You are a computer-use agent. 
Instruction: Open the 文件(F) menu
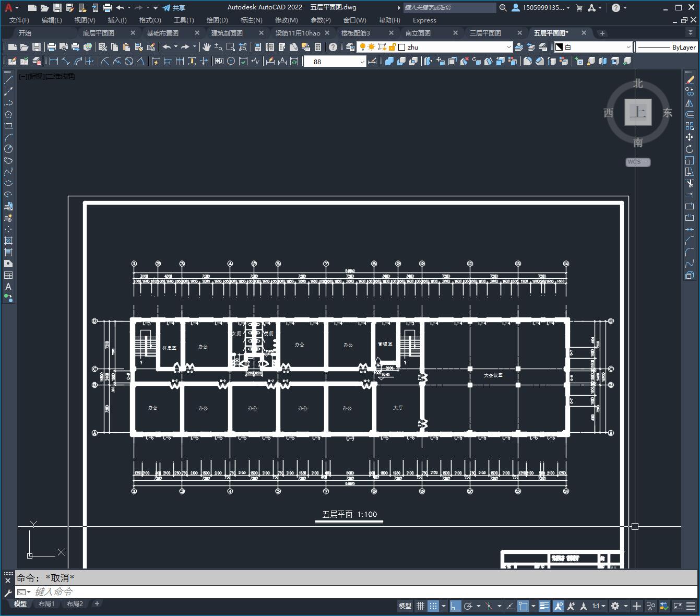[x=19, y=20]
